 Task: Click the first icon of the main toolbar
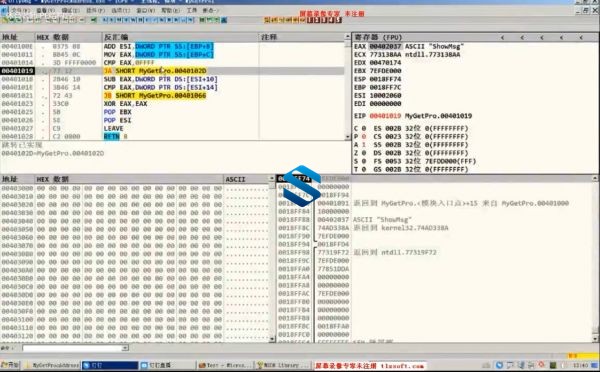click(5, 20)
